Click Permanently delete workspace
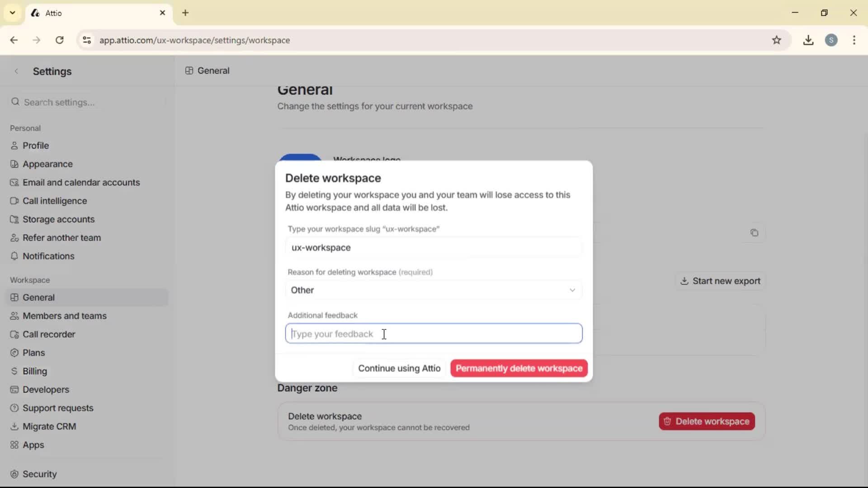The height and width of the screenshot is (488, 868). tap(519, 368)
